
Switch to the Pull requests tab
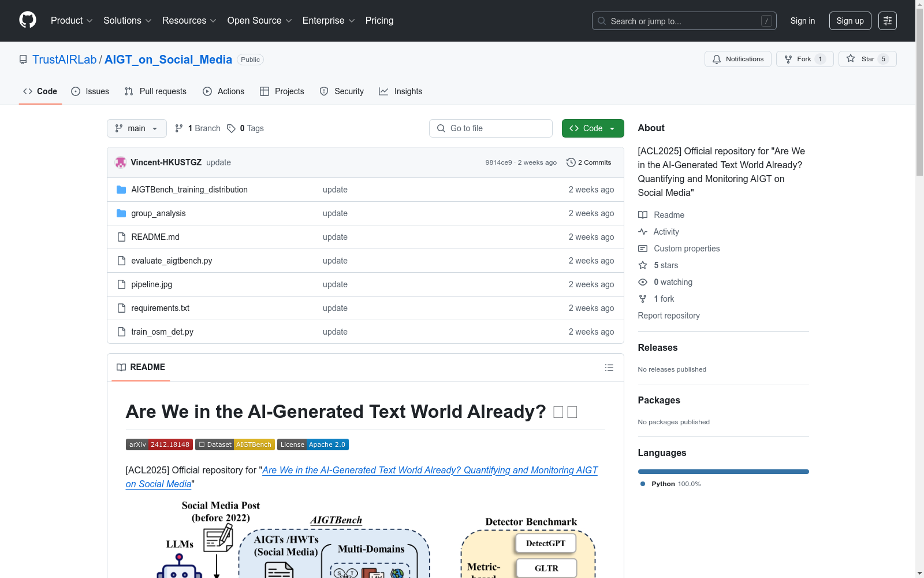155,91
